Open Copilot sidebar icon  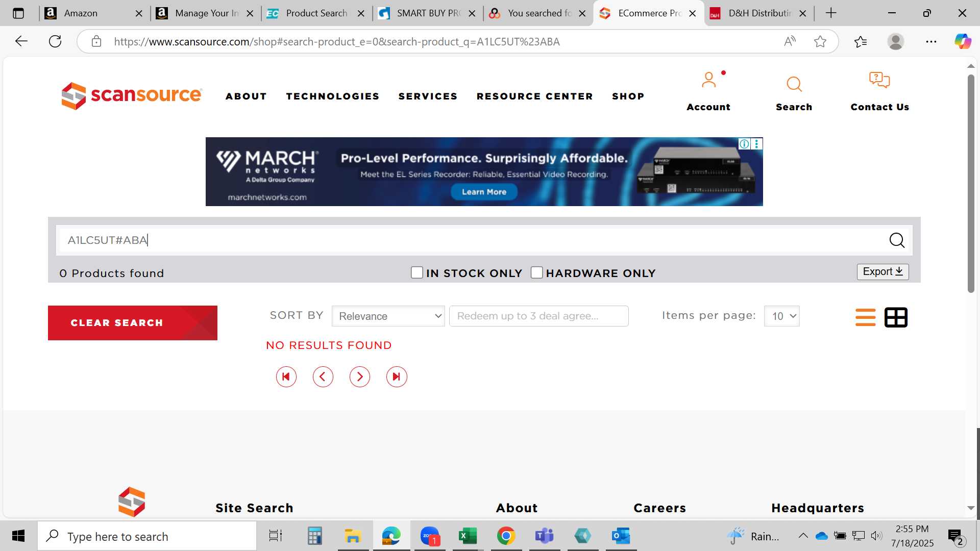click(x=963, y=41)
